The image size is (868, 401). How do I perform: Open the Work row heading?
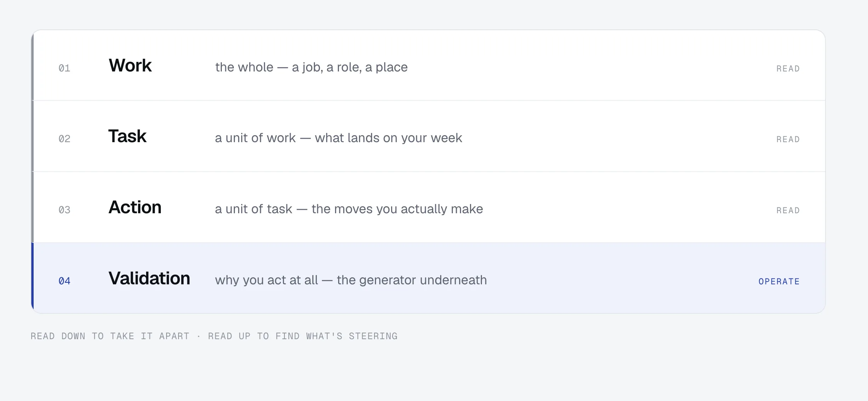coord(130,65)
